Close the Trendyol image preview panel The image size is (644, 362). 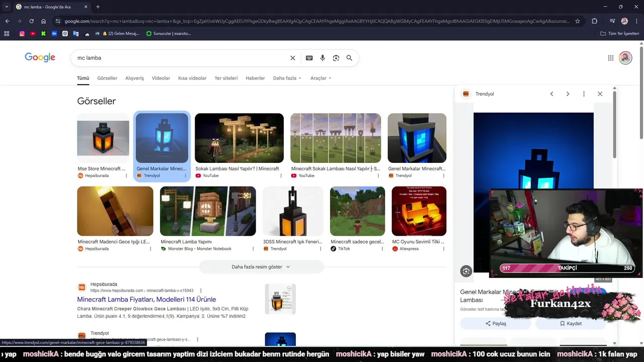(600, 94)
